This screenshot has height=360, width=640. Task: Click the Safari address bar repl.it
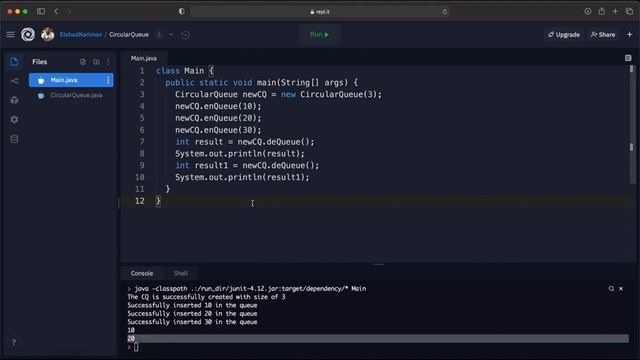[320, 11]
